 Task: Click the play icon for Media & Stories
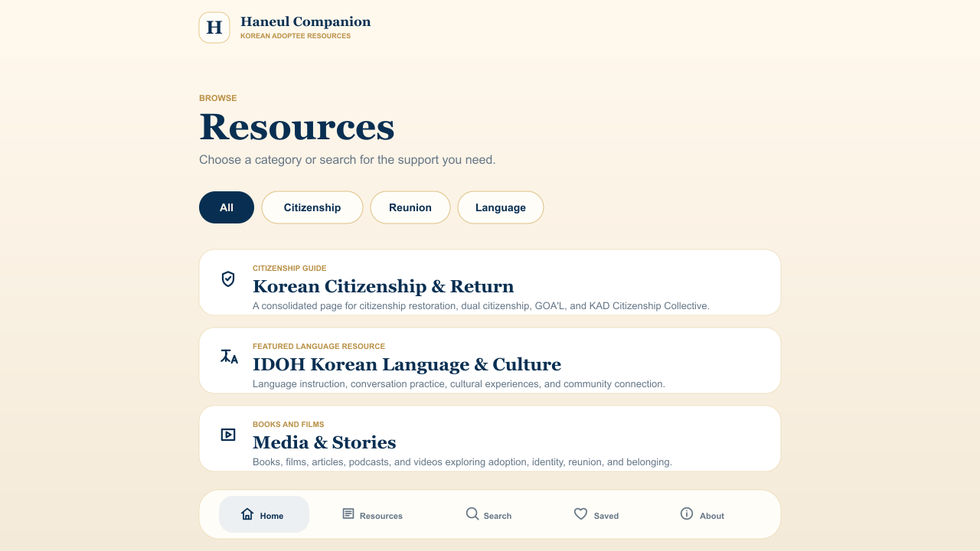point(228,435)
